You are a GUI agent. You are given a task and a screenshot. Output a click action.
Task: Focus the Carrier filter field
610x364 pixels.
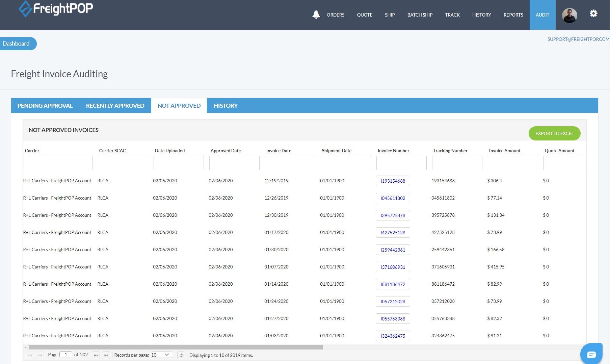point(58,163)
